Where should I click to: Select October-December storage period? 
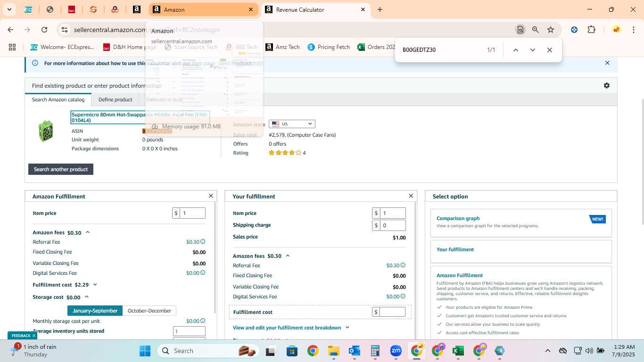[x=149, y=311]
